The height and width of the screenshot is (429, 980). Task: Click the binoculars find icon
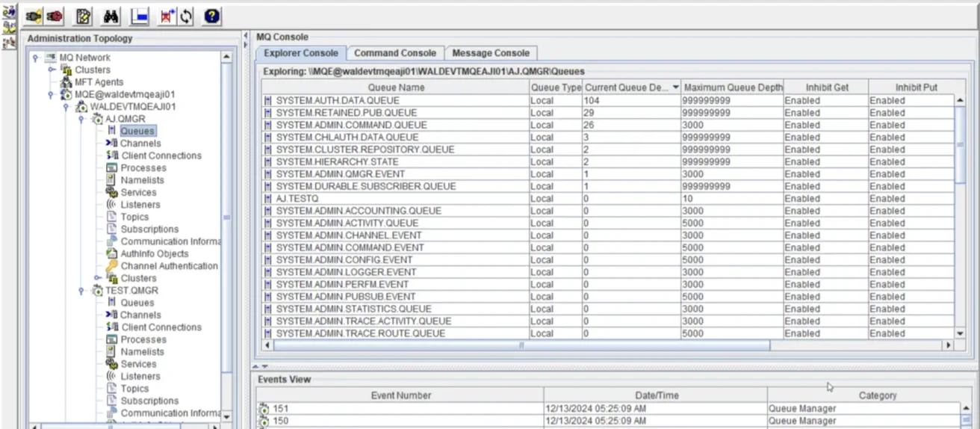click(111, 16)
